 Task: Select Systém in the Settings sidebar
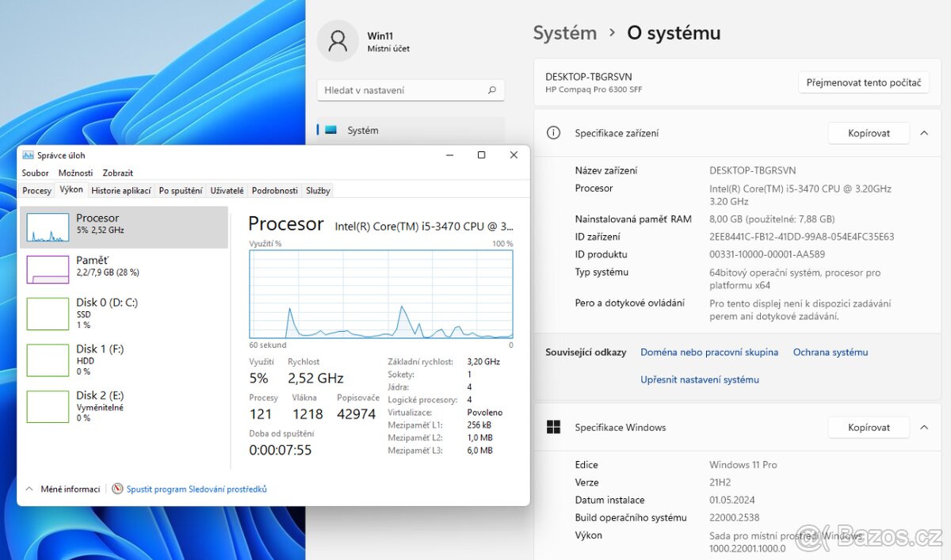(411, 130)
